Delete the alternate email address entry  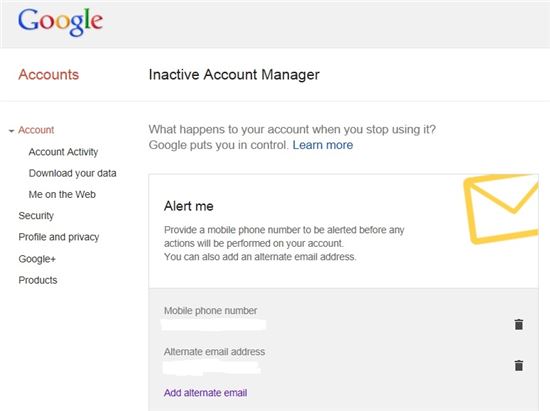point(518,365)
